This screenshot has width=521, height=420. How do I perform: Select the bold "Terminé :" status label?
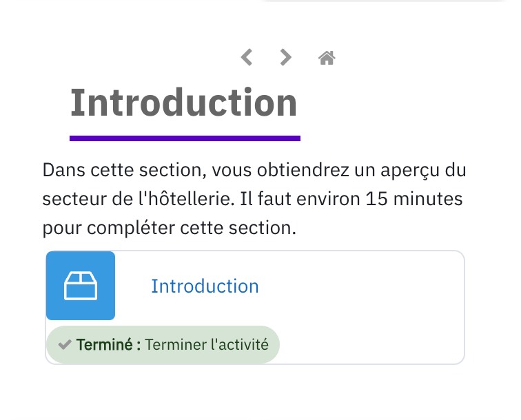[x=109, y=345]
